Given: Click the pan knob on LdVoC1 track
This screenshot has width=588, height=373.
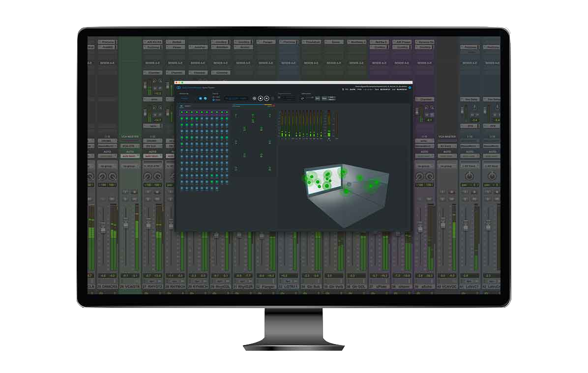Looking at the screenshot, I should point(469,176).
